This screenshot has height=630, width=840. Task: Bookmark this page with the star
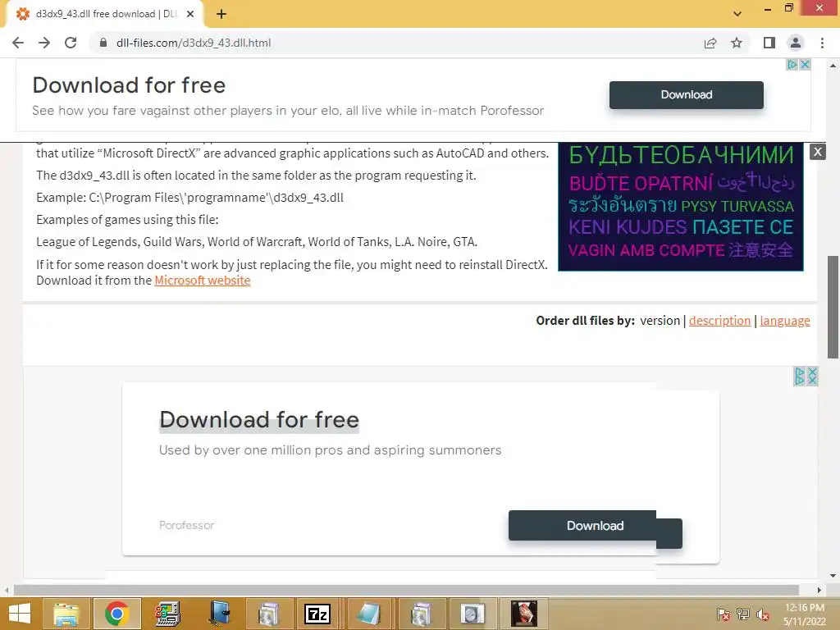tap(737, 43)
